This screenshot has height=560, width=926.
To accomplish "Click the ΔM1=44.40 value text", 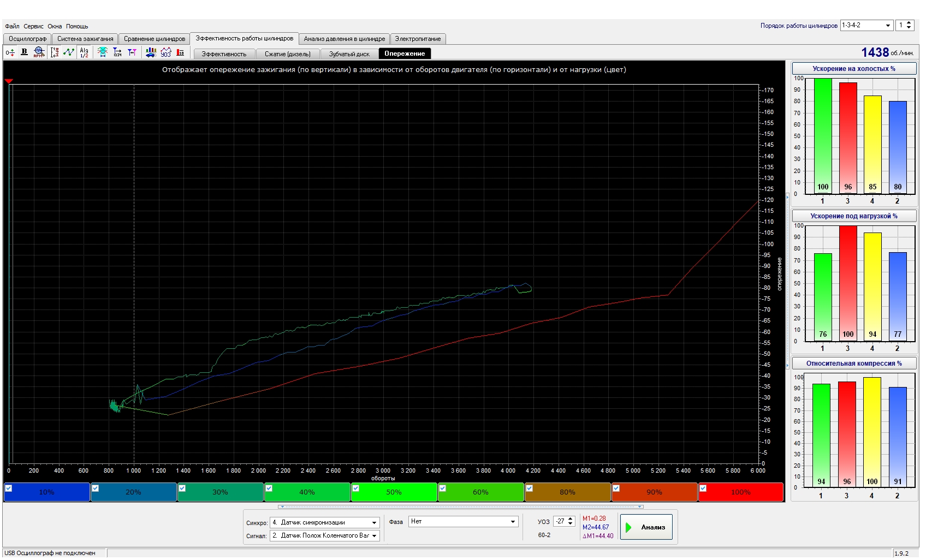I will coord(598,536).
